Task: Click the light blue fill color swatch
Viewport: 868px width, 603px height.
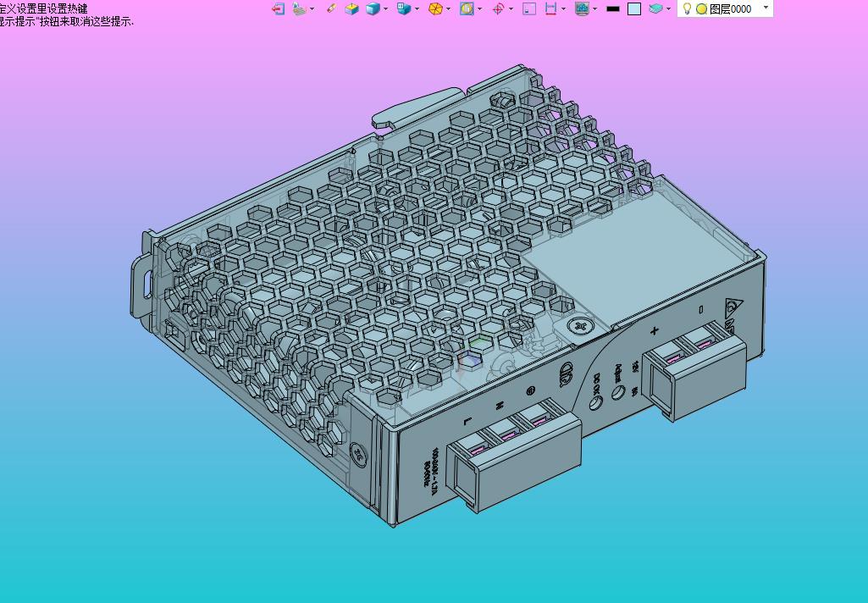Action: click(634, 8)
